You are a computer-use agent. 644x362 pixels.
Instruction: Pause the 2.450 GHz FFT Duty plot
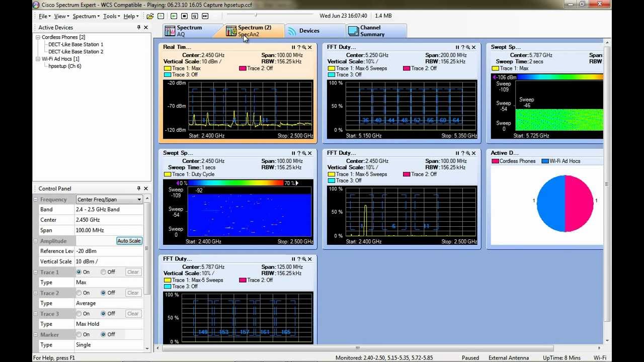point(457,153)
